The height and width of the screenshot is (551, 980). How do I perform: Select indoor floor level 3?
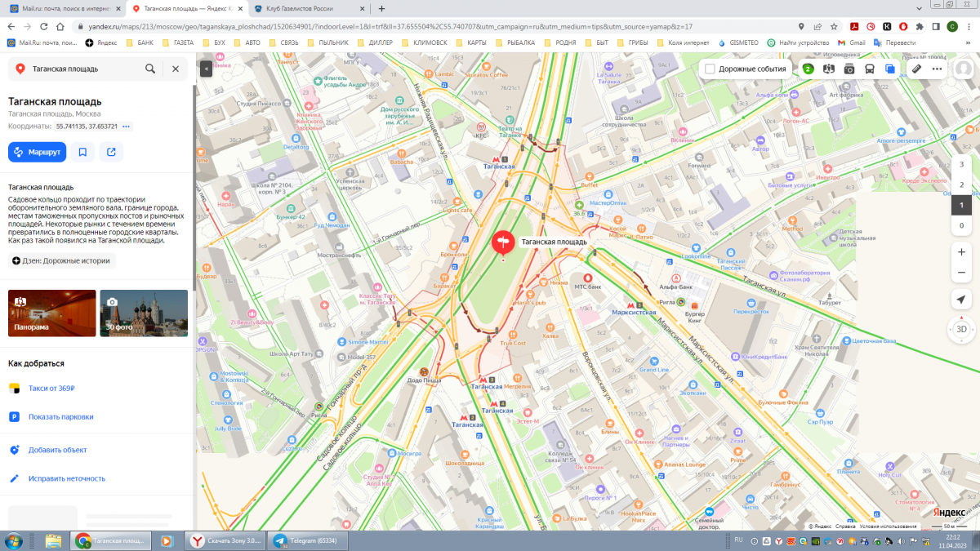tap(961, 164)
